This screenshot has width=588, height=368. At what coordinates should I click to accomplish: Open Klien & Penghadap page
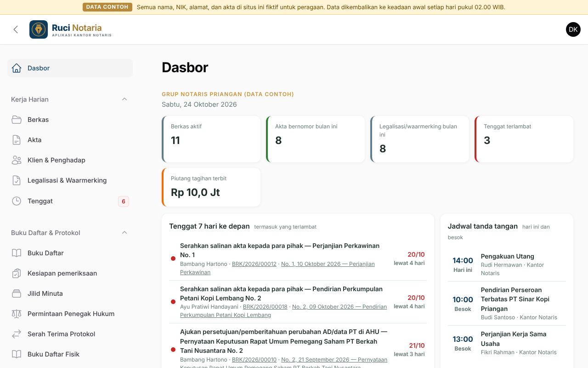pyautogui.click(x=70, y=160)
